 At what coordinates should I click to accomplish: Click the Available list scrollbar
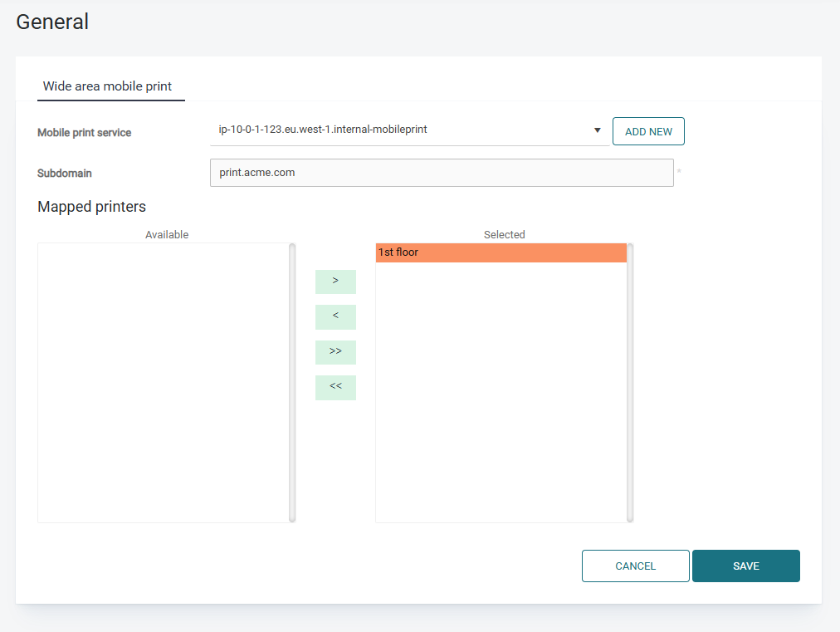[x=292, y=382]
